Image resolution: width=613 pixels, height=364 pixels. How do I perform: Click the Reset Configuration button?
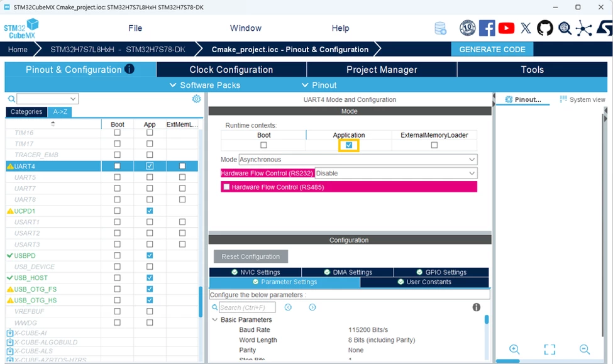pos(251,256)
